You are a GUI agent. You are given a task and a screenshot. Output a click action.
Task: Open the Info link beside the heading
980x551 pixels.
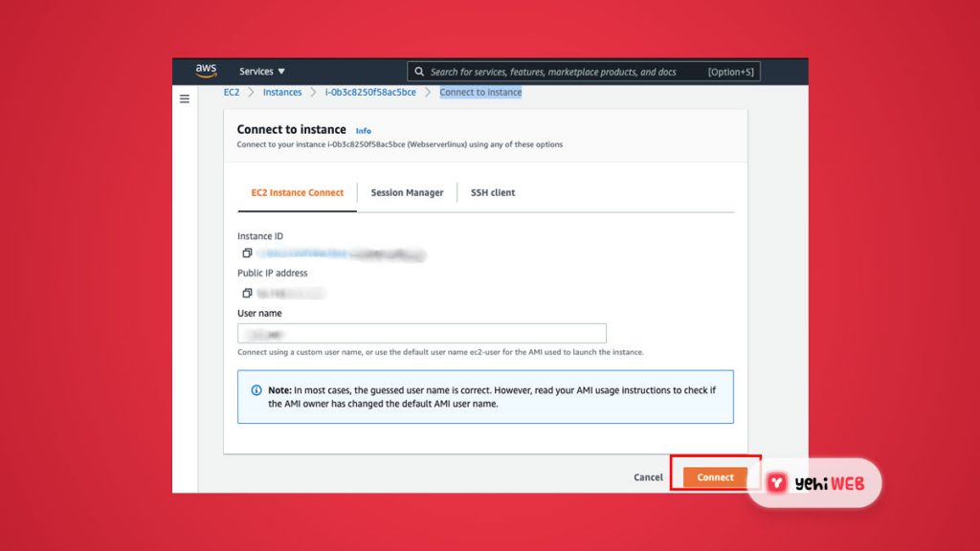click(364, 131)
